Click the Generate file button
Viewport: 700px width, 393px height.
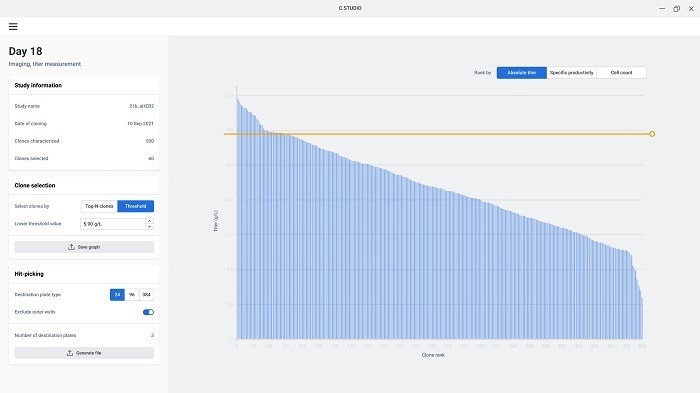click(x=84, y=353)
